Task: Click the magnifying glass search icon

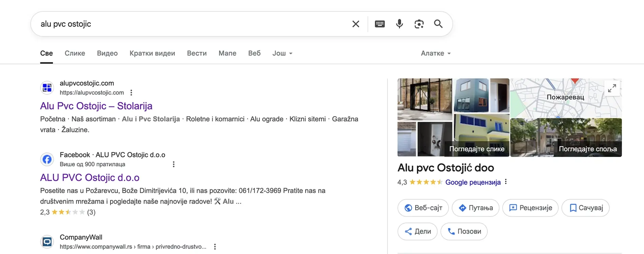Action: pyautogui.click(x=438, y=24)
